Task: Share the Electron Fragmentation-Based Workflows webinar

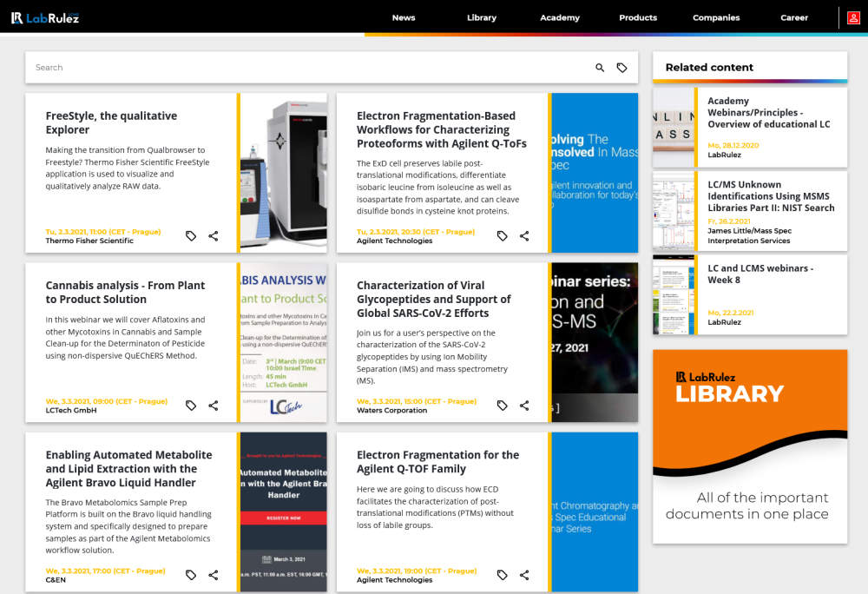Action: click(x=524, y=236)
